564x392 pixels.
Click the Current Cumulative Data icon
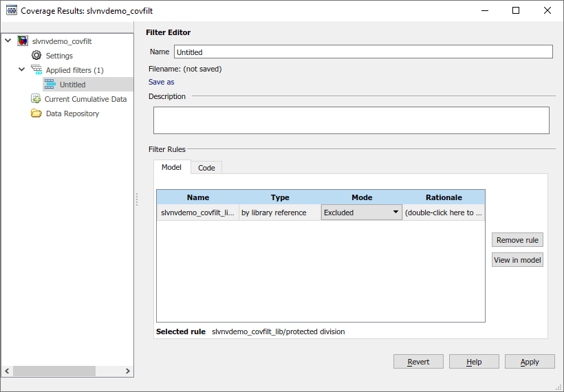(36, 98)
